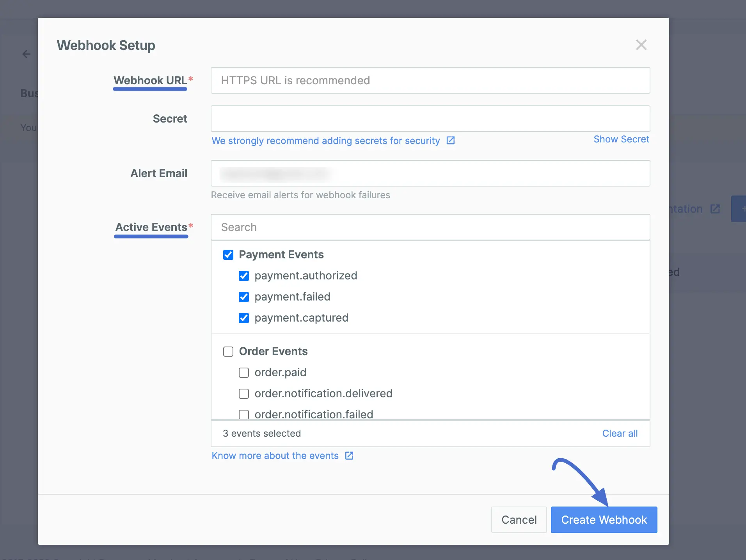This screenshot has height=560, width=746.
Task: Uncheck the payment.captured event
Action: point(243,318)
